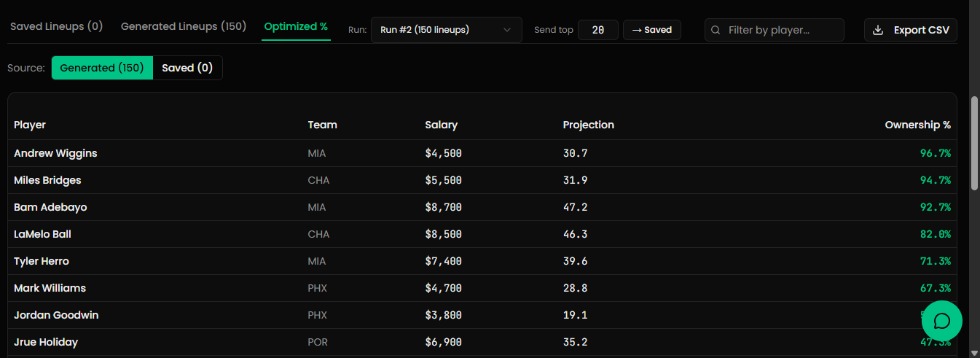Open the chat support bubble icon
980x358 pixels.
tap(941, 321)
